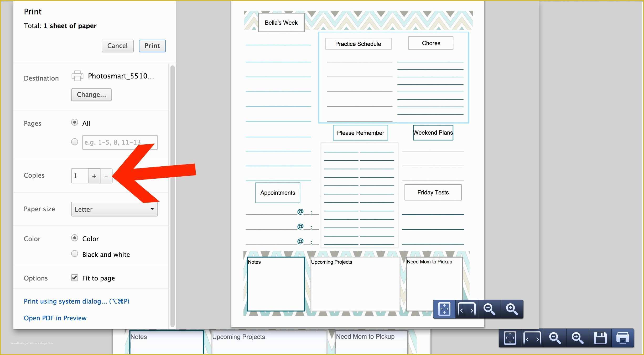Click the fit-to-page view icon
644x355 pixels.
point(444,309)
